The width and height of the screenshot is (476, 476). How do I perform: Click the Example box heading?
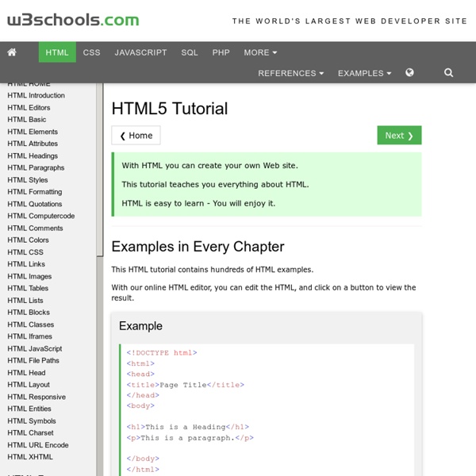(x=140, y=326)
